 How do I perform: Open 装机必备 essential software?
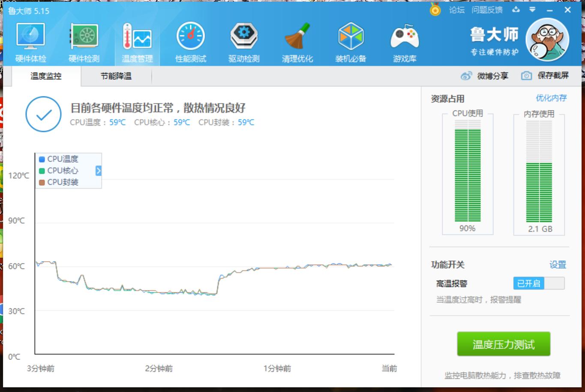[351, 41]
